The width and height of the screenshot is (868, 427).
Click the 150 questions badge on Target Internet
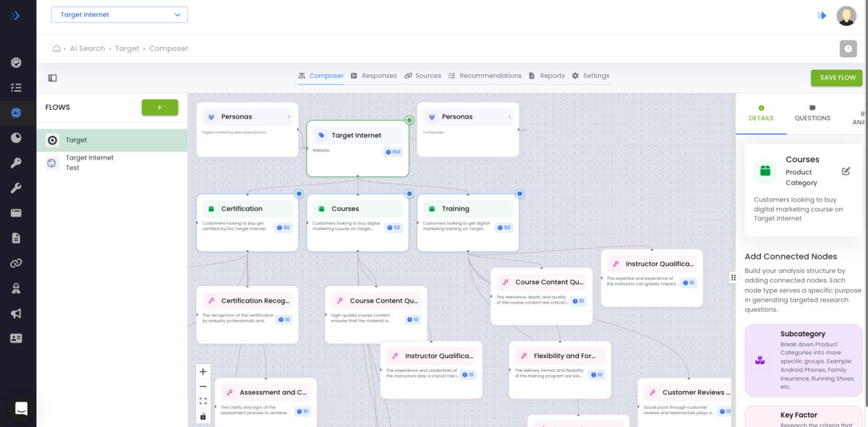(393, 152)
